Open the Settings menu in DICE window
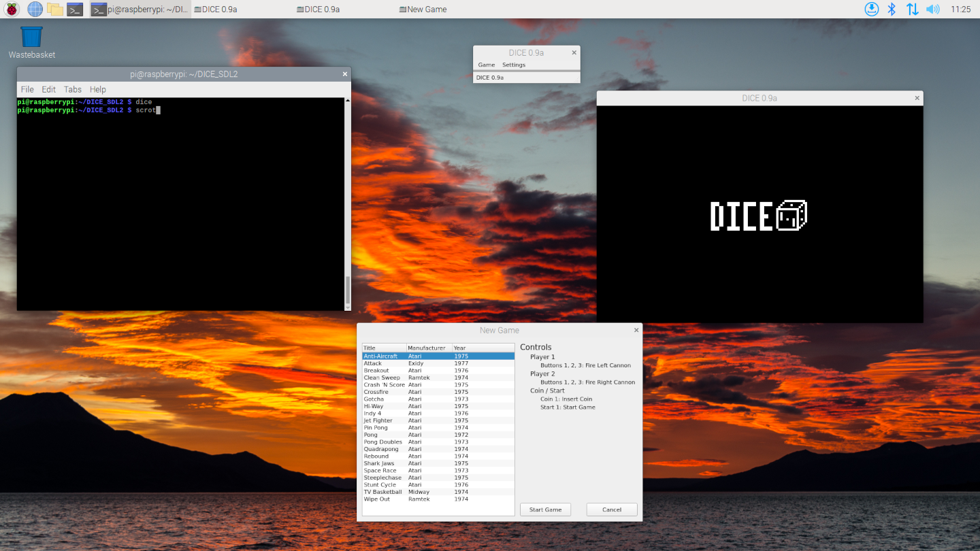 click(514, 65)
